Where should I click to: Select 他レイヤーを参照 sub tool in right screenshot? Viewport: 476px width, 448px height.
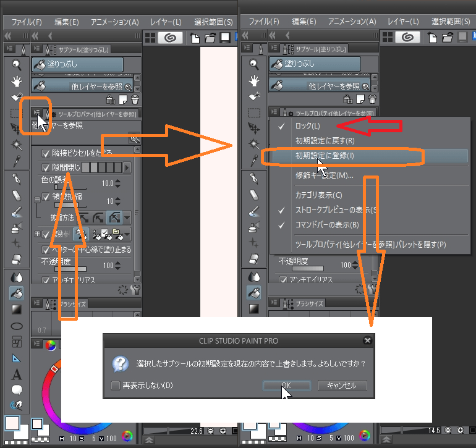tap(320, 86)
